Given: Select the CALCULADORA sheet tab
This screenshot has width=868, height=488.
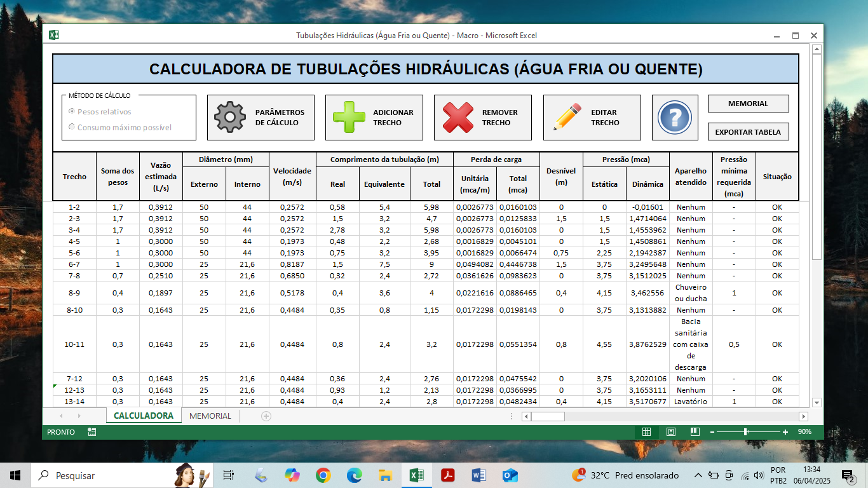Looking at the screenshot, I should tap(144, 416).
